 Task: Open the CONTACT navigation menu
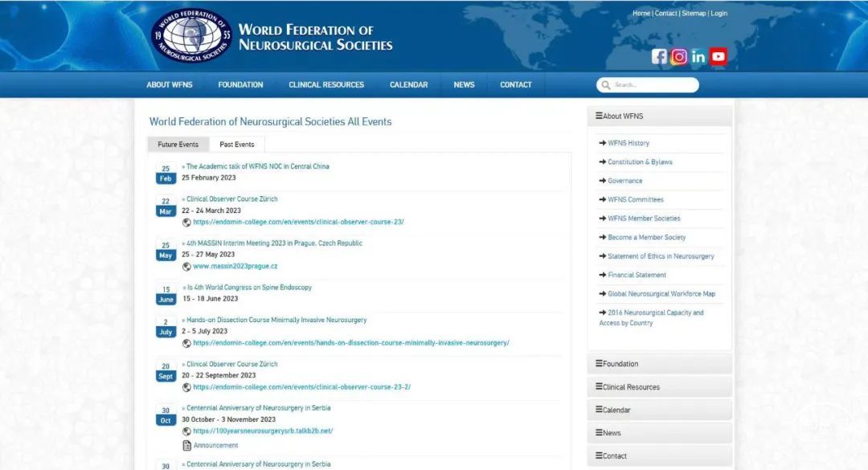pyautogui.click(x=515, y=84)
